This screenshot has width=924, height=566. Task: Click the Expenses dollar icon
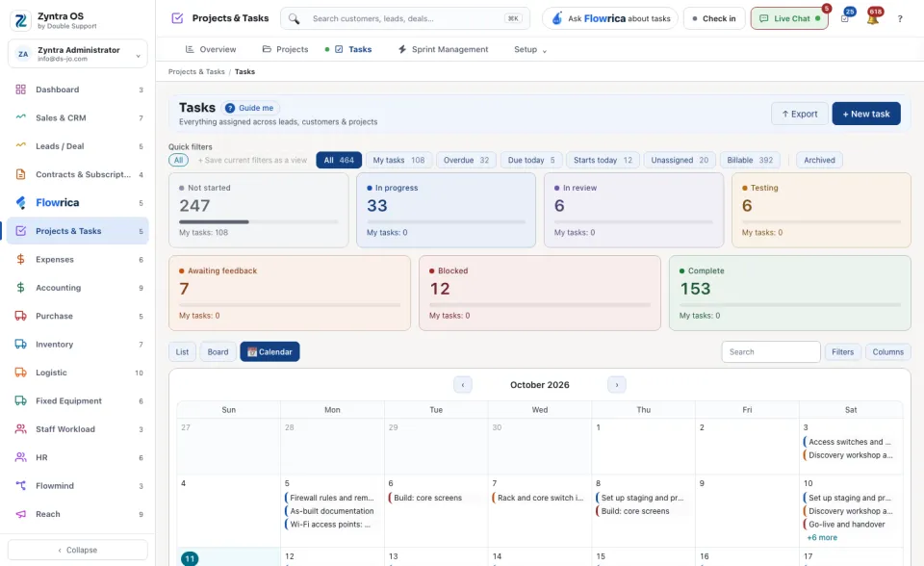coord(20,260)
